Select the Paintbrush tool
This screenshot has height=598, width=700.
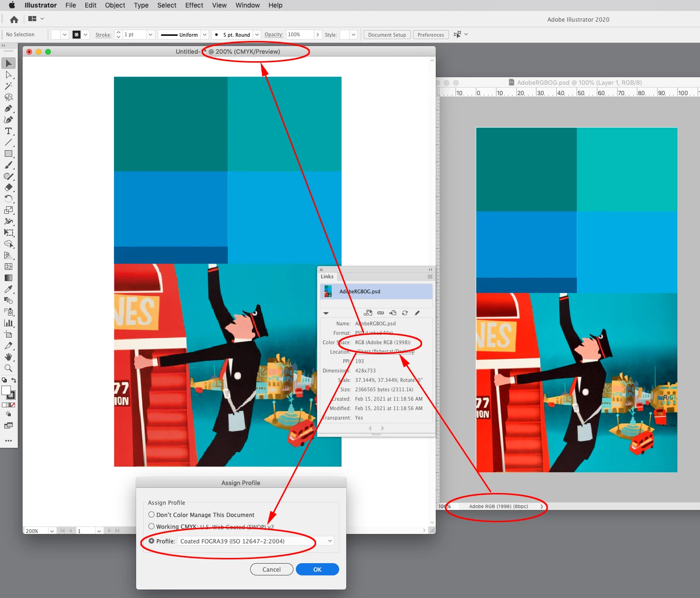(x=8, y=165)
